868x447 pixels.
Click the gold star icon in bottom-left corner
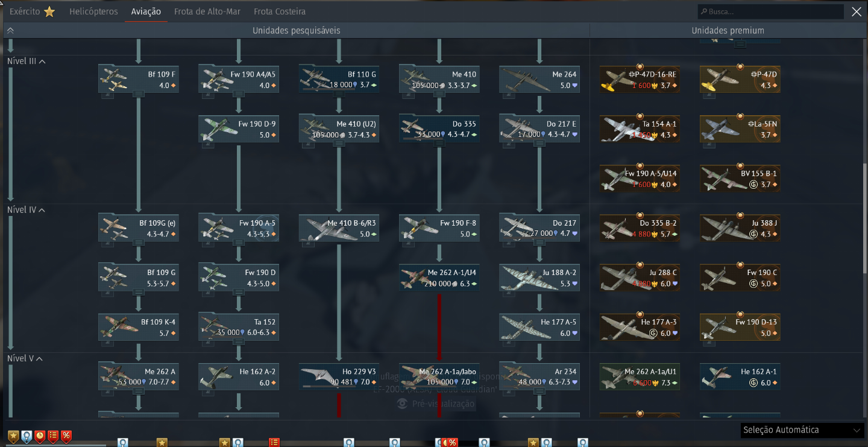[13, 436]
